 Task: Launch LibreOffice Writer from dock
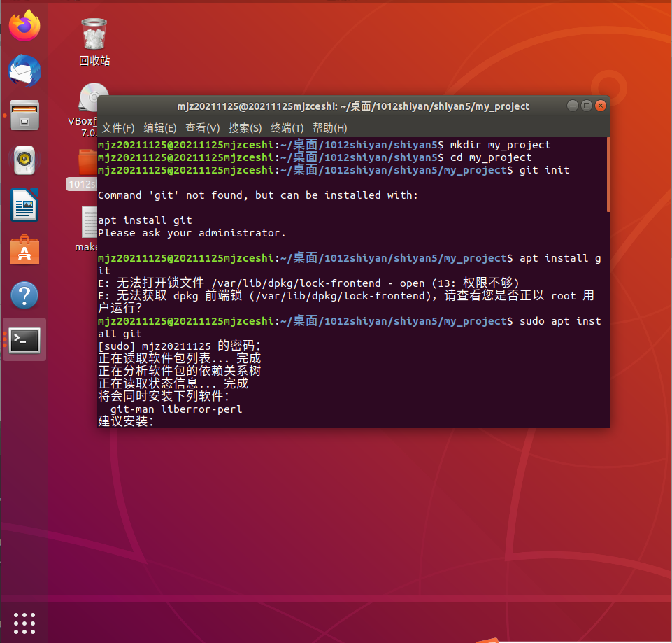tap(24, 205)
